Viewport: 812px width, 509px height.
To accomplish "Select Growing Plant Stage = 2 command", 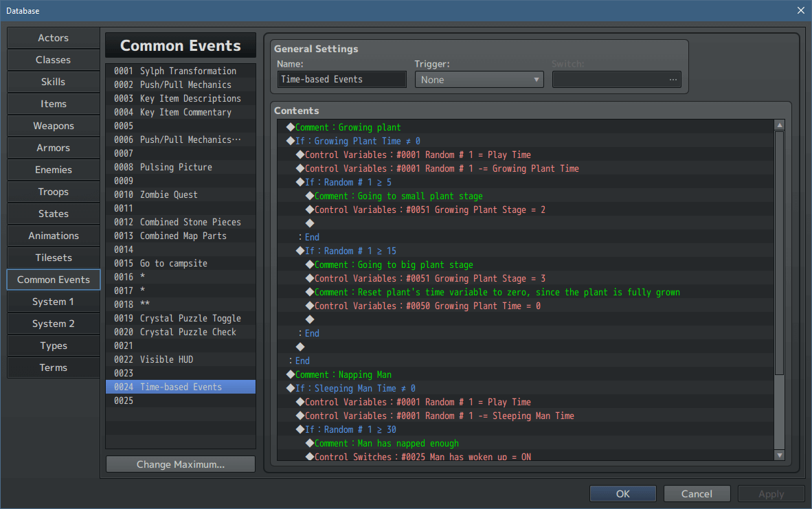I will point(526,210).
